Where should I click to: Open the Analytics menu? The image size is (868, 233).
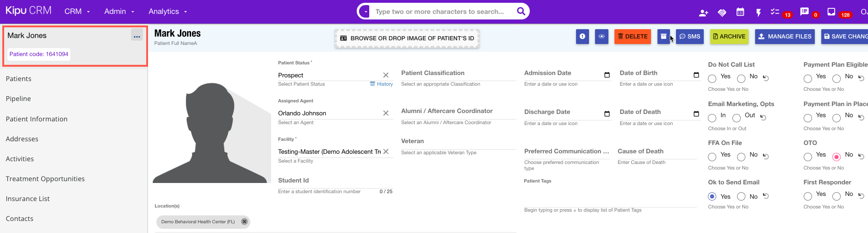click(167, 12)
